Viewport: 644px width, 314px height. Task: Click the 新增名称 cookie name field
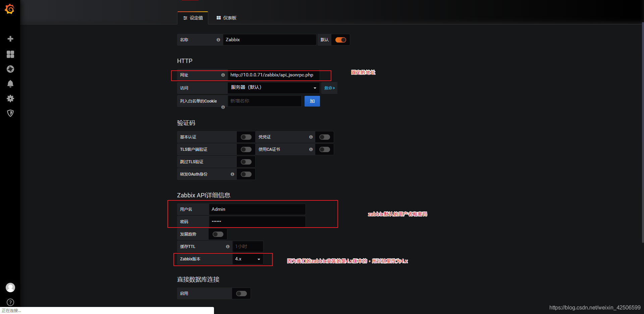tap(265, 101)
